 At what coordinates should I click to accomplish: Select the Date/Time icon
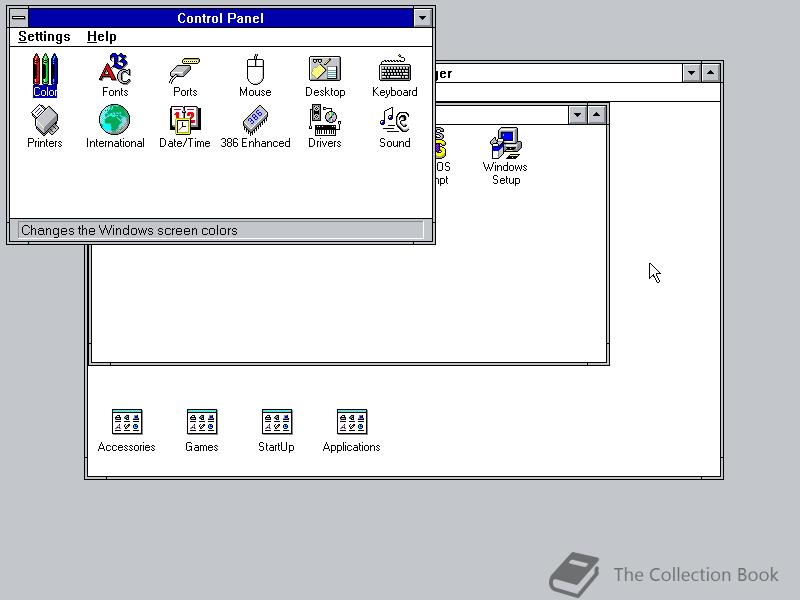coord(185,127)
